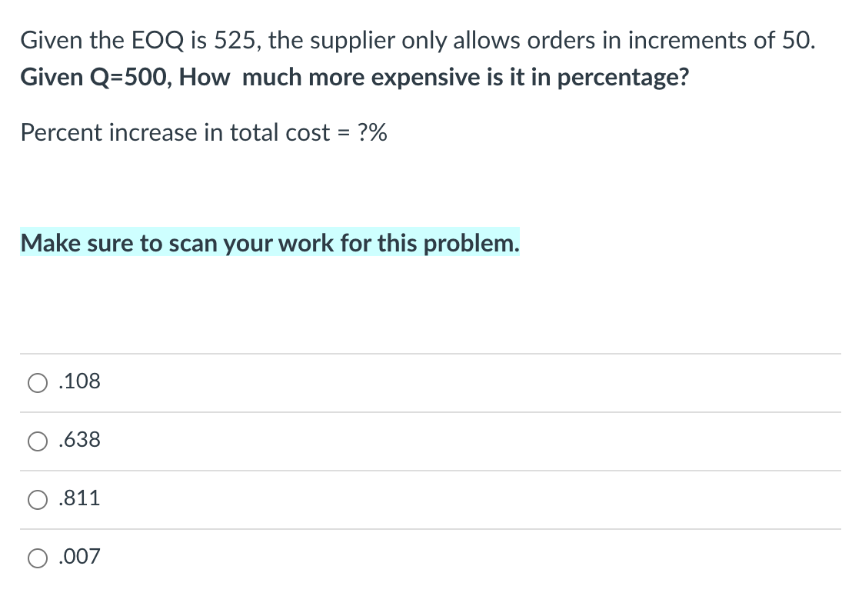Image resolution: width=862 pixels, height=616 pixels.
Task: Click the bold Q=500 question line
Action: point(354,77)
